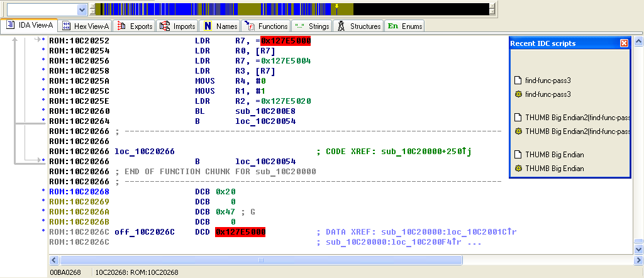
Task: Click the Functions tab icon
Action: pos(249,26)
